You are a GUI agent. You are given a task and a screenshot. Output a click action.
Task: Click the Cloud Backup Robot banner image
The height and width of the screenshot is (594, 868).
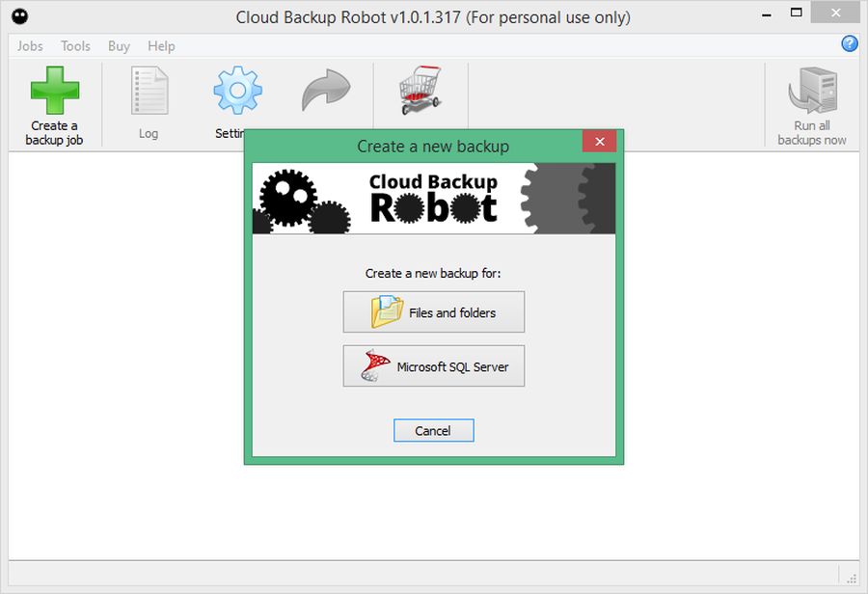(433, 198)
